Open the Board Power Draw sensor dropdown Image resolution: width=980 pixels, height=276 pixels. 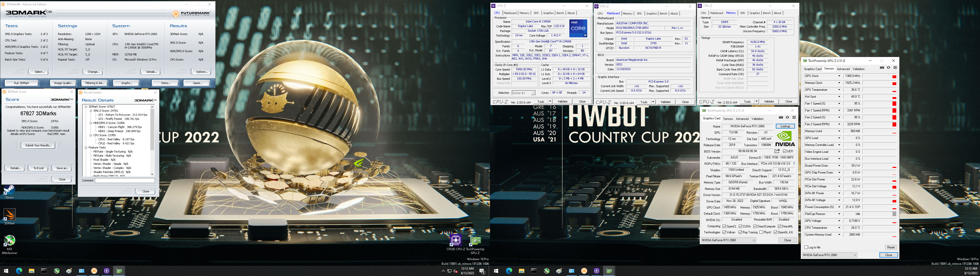pos(839,165)
